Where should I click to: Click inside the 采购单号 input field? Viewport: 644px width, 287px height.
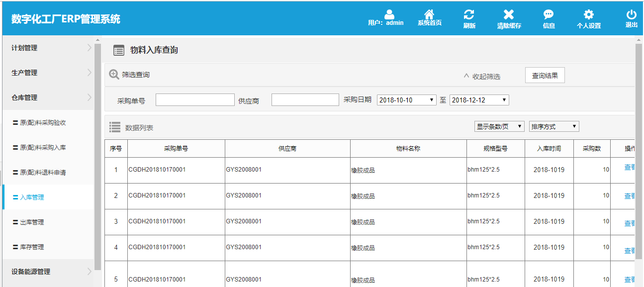coord(195,99)
